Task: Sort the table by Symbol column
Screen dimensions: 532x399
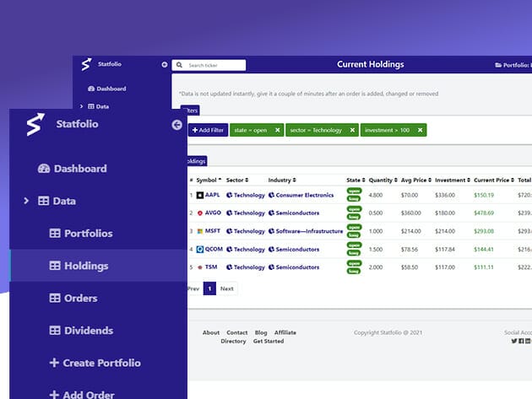Action: (x=209, y=180)
